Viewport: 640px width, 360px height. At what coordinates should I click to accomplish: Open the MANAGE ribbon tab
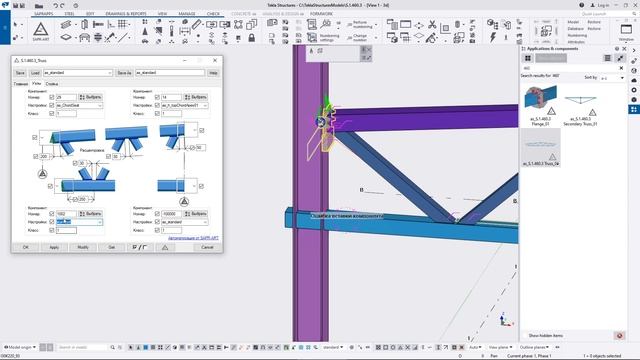click(187, 14)
